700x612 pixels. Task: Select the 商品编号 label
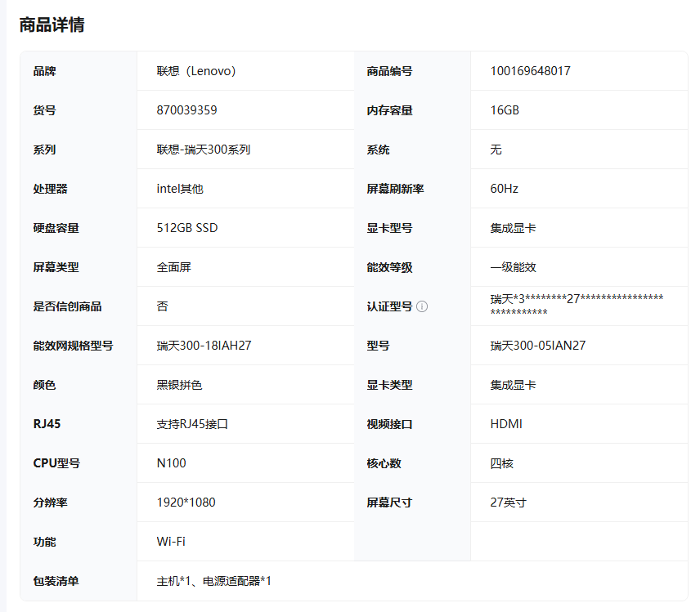(x=389, y=71)
